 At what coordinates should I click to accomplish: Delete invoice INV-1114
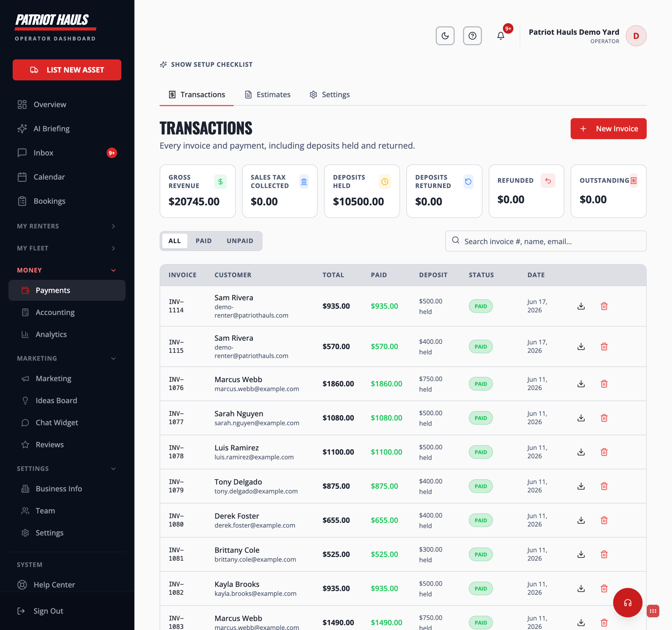[x=604, y=306]
